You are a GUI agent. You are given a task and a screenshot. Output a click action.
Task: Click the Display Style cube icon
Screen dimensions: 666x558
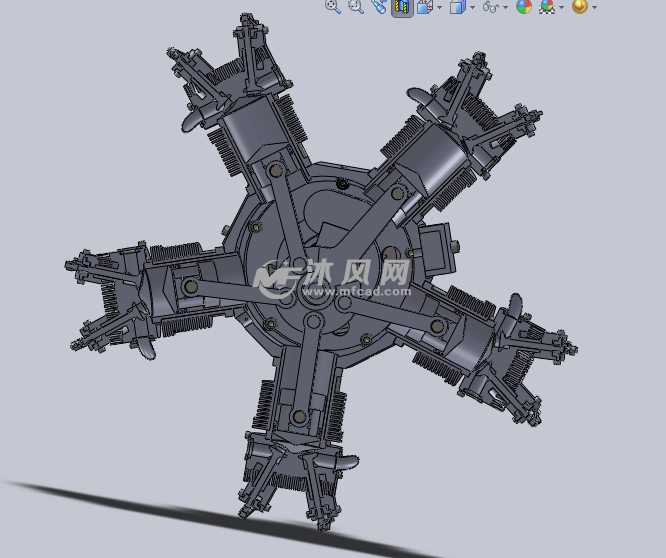tap(457, 7)
